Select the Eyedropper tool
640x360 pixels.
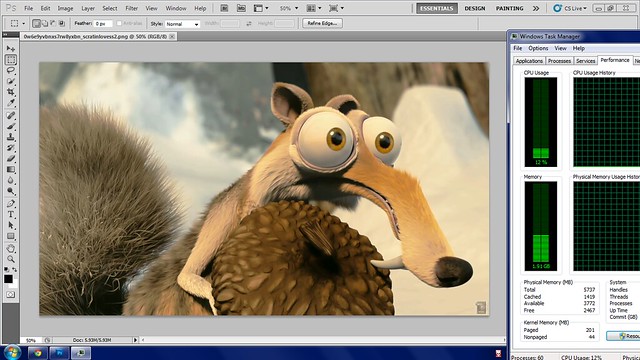pos(11,102)
